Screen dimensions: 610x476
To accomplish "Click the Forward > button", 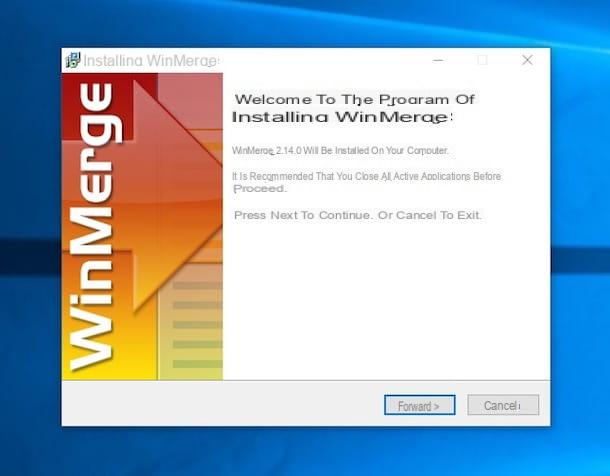I will [419, 405].
